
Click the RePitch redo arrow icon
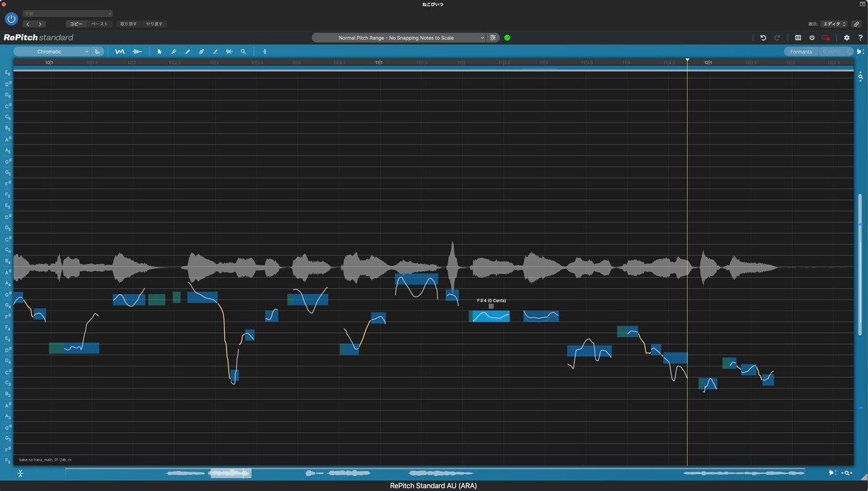click(x=777, y=38)
